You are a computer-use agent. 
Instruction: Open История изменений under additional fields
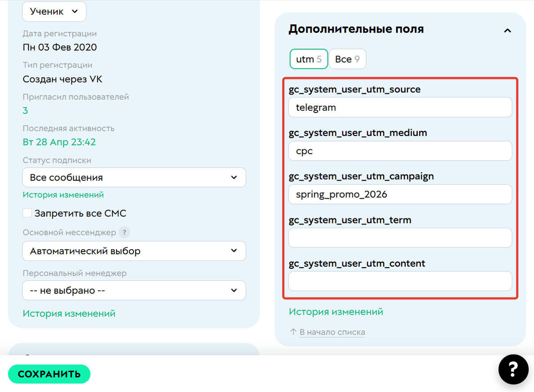pyautogui.click(x=336, y=312)
